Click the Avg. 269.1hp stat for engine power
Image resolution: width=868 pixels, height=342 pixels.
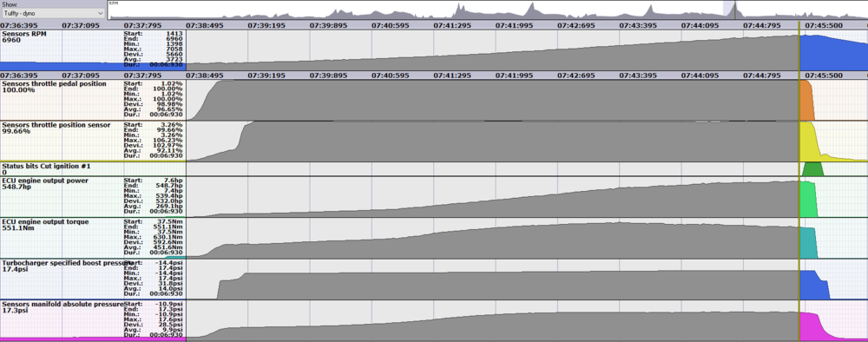point(154,206)
